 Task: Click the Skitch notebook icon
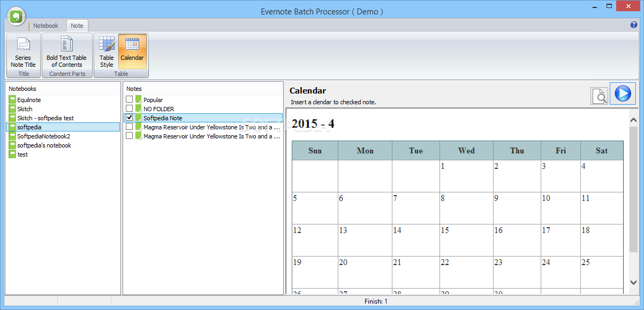(x=12, y=109)
